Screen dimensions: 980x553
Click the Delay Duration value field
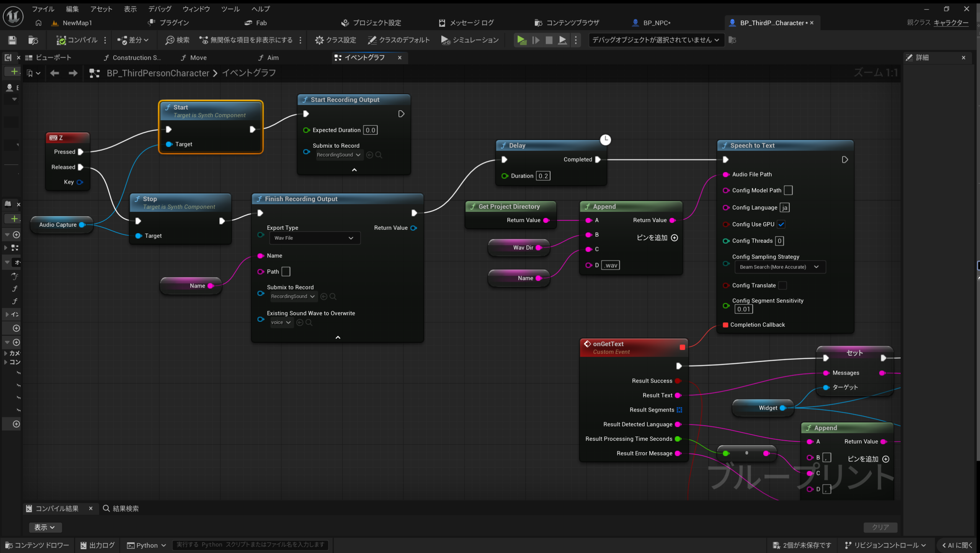coord(543,176)
